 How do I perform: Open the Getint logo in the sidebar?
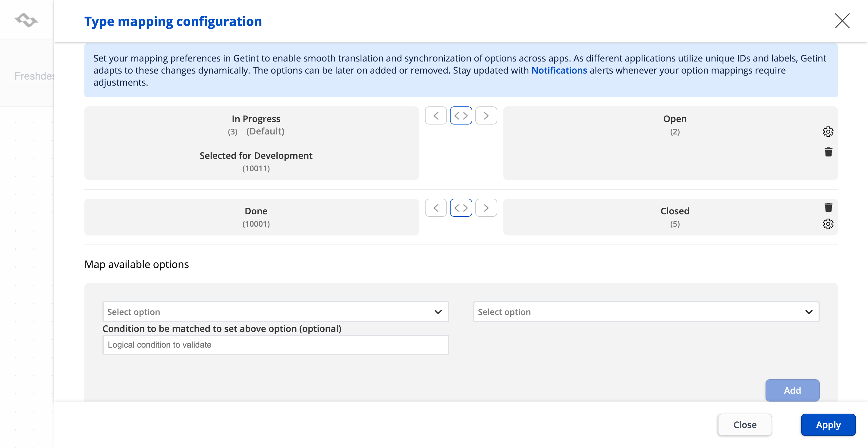[26, 20]
